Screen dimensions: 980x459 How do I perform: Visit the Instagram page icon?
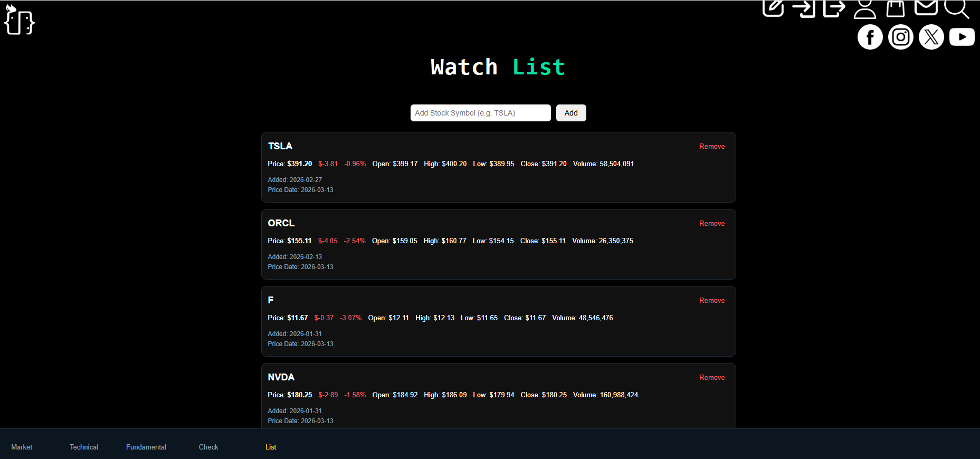[901, 37]
